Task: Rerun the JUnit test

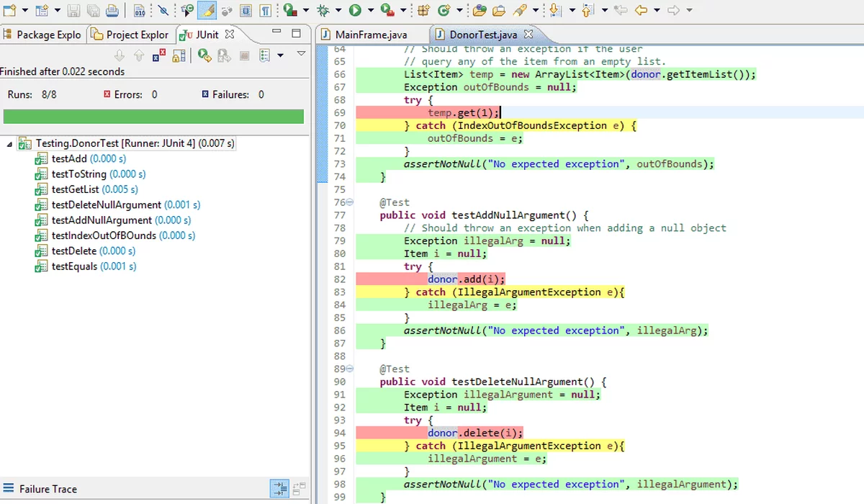Action: click(x=204, y=55)
